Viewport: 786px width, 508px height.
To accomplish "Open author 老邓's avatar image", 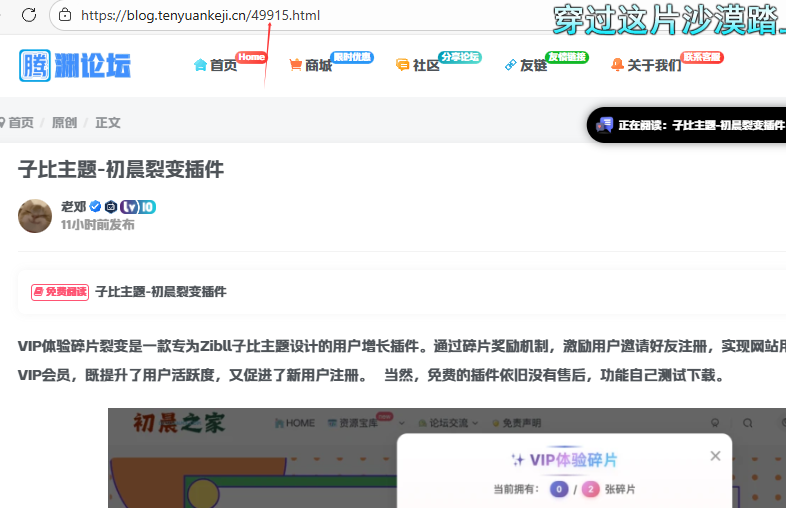I will tap(35, 216).
